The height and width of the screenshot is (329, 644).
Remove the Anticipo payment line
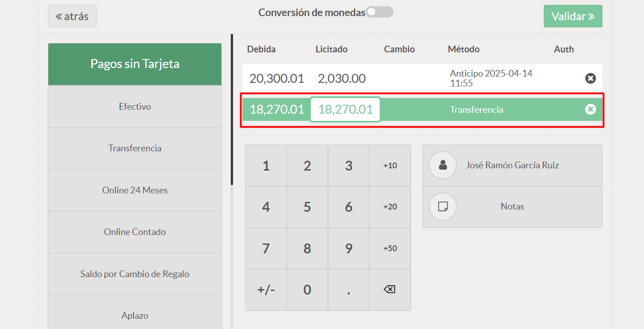pyautogui.click(x=590, y=78)
